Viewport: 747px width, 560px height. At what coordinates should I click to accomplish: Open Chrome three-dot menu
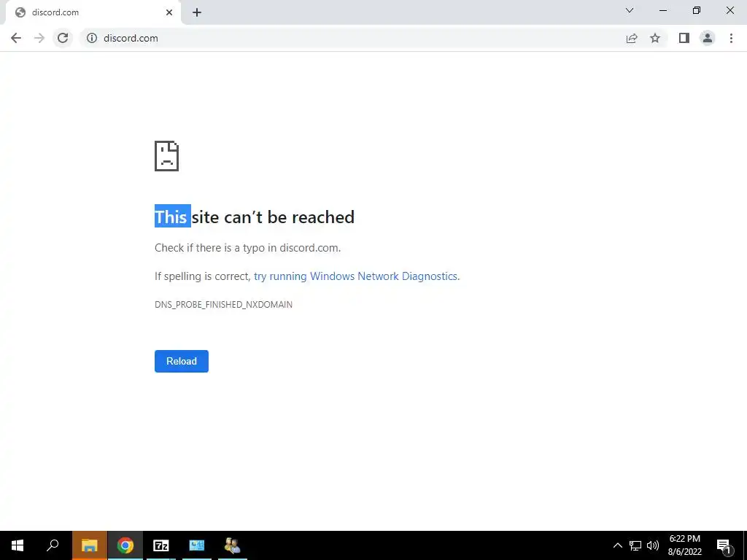pyautogui.click(x=731, y=38)
